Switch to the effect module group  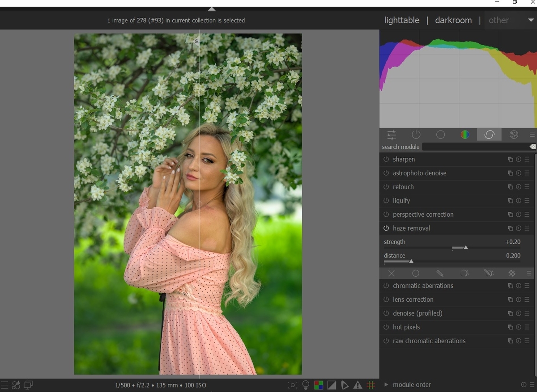514,135
